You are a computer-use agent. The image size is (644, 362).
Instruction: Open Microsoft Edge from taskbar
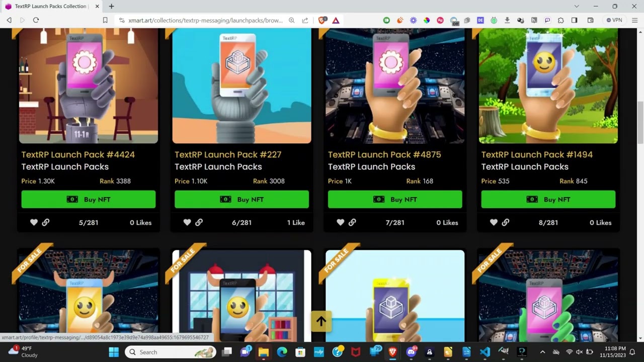(282, 352)
